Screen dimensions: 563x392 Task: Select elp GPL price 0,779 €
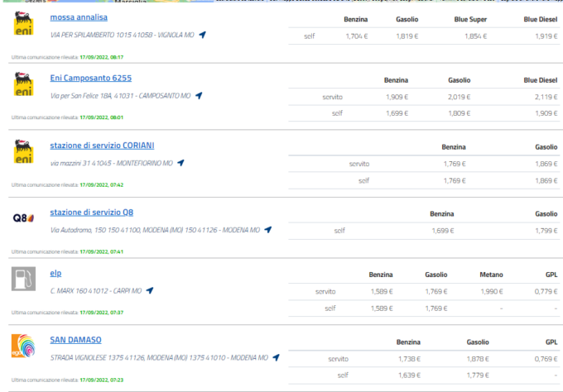pyautogui.click(x=546, y=292)
